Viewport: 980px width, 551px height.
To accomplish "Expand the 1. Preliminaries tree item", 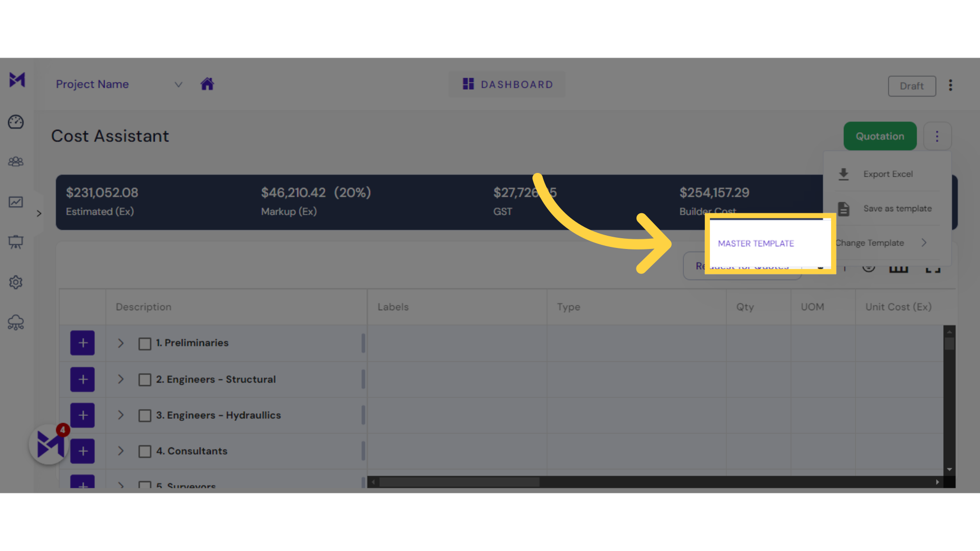I will 121,343.
